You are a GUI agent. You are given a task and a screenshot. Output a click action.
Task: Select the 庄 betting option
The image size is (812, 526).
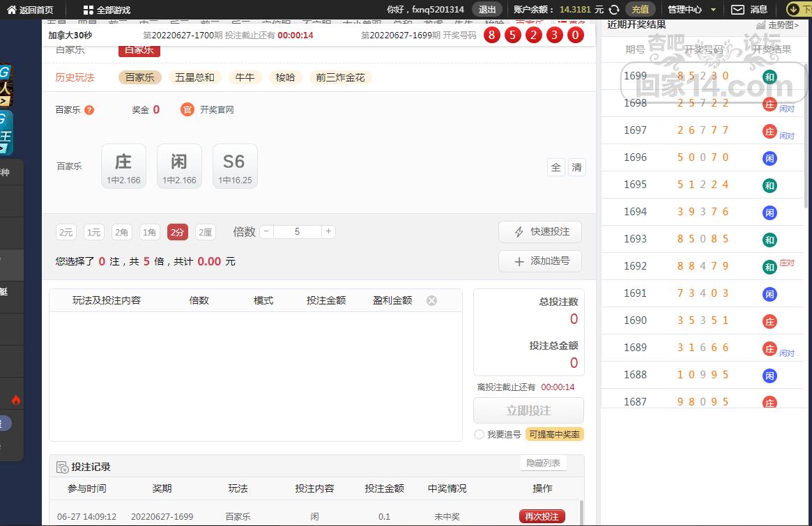pos(123,167)
